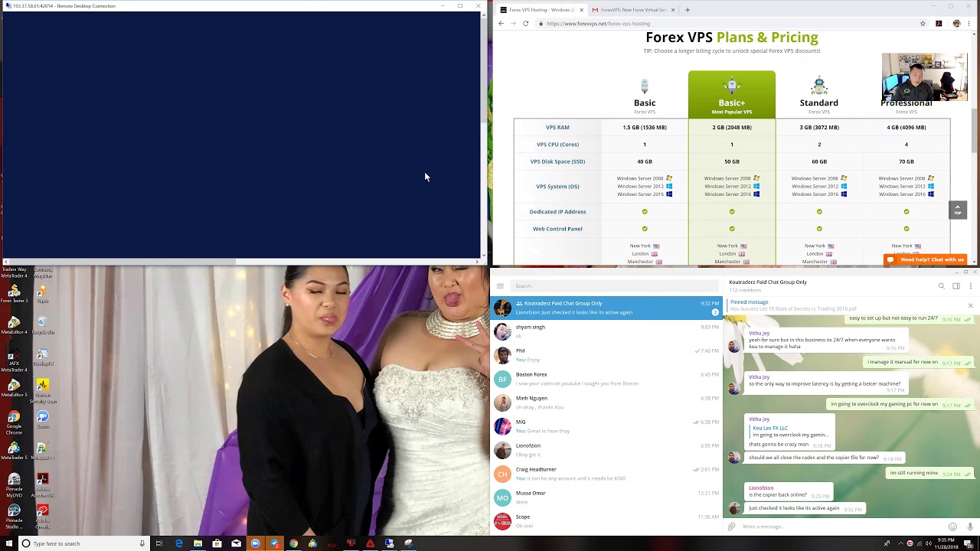Launch Norton Security Scan desktop icon
The width and height of the screenshot is (980, 551).
pyautogui.click(x=43, y=391)
